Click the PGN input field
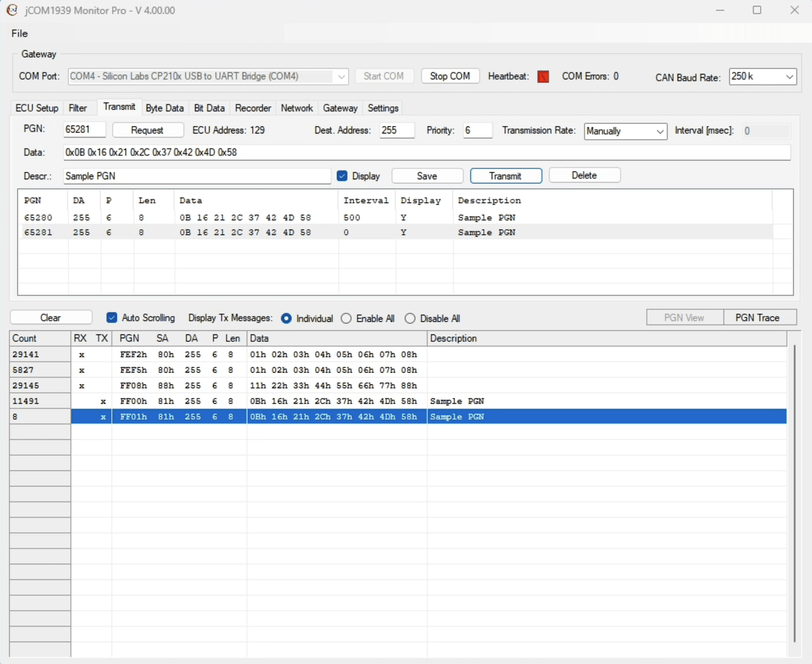The image size is (812, 664). click(84, 129)
